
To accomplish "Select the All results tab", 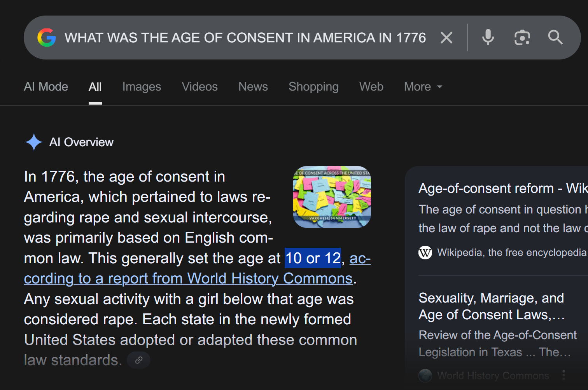I will coord(95,87).
